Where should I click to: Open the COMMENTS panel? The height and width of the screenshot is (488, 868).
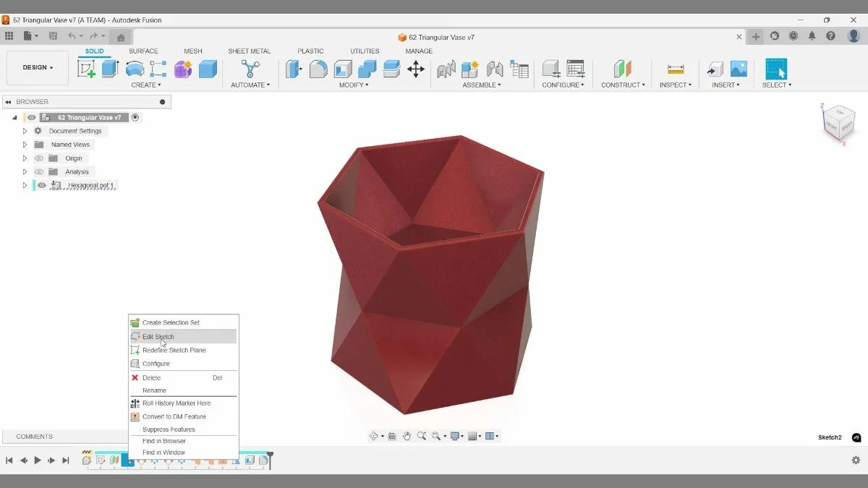(33, 436)
